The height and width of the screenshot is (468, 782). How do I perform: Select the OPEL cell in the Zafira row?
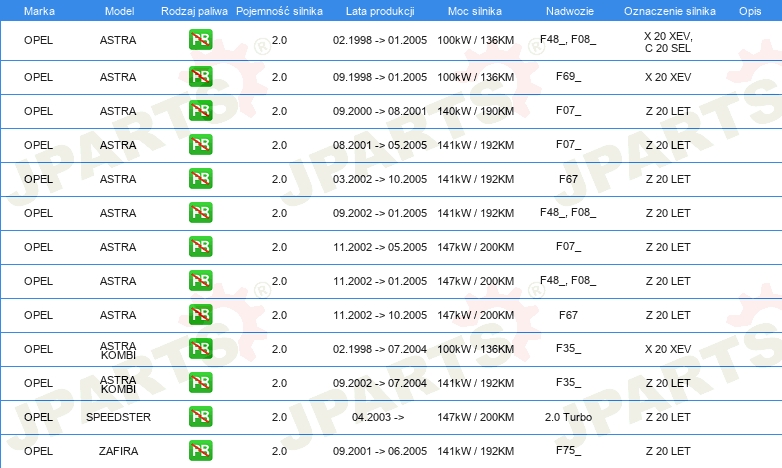(x=38, y=451)
